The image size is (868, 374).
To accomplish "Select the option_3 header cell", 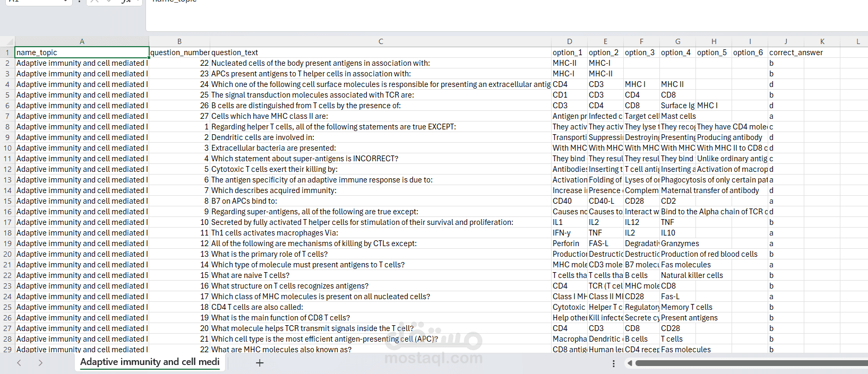I will click(x=642, y=53).
